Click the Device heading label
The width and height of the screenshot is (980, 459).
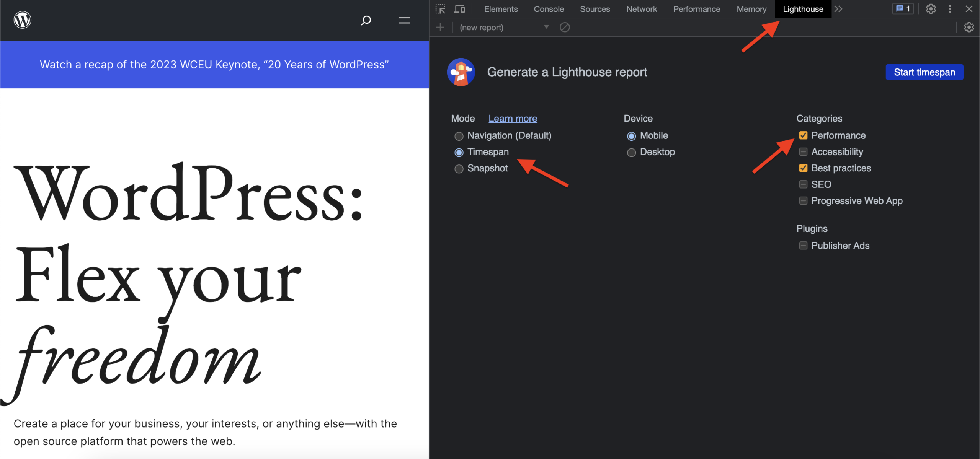click(x=638, y=119)
